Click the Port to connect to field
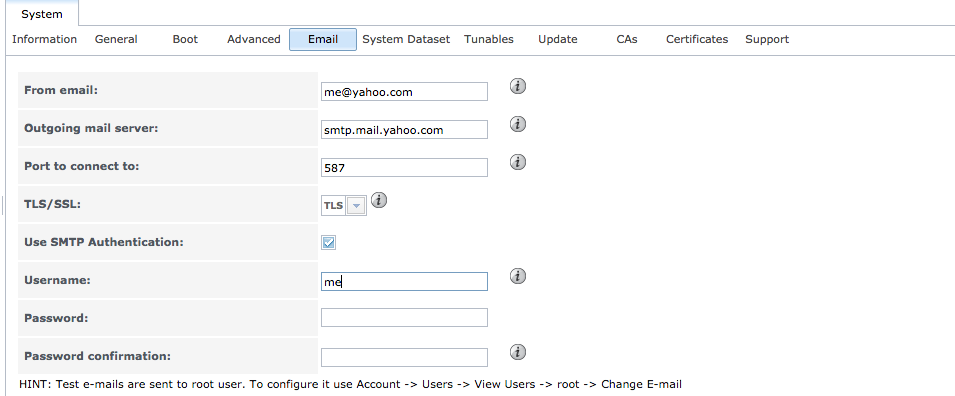955x396 pixels. pos(404,168)
